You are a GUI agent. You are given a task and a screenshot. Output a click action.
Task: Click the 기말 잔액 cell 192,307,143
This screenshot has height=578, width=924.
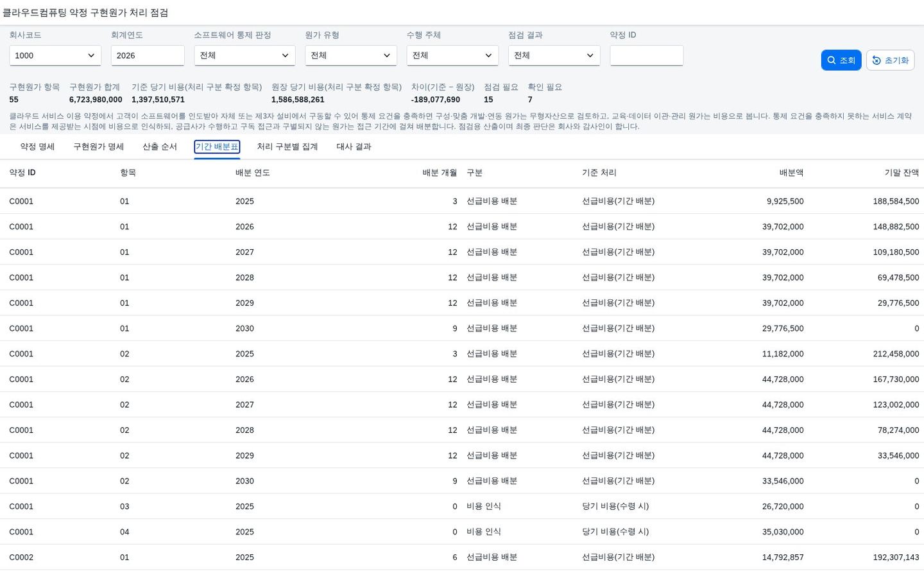(x=896, y=557)
